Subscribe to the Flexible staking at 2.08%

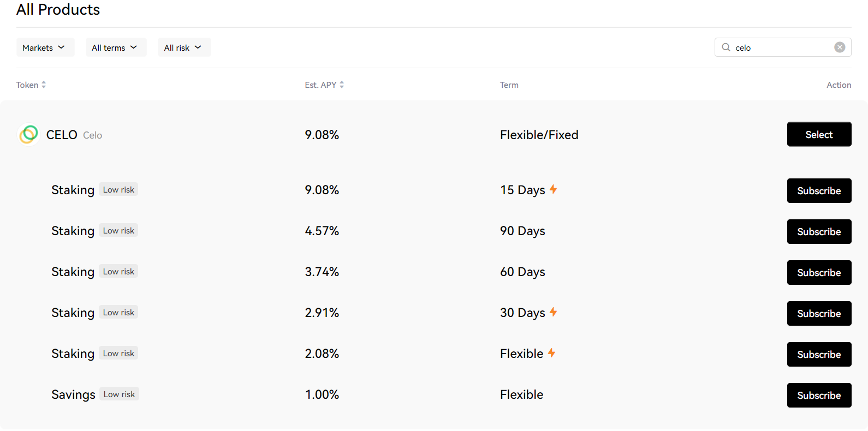click(819, 355)
